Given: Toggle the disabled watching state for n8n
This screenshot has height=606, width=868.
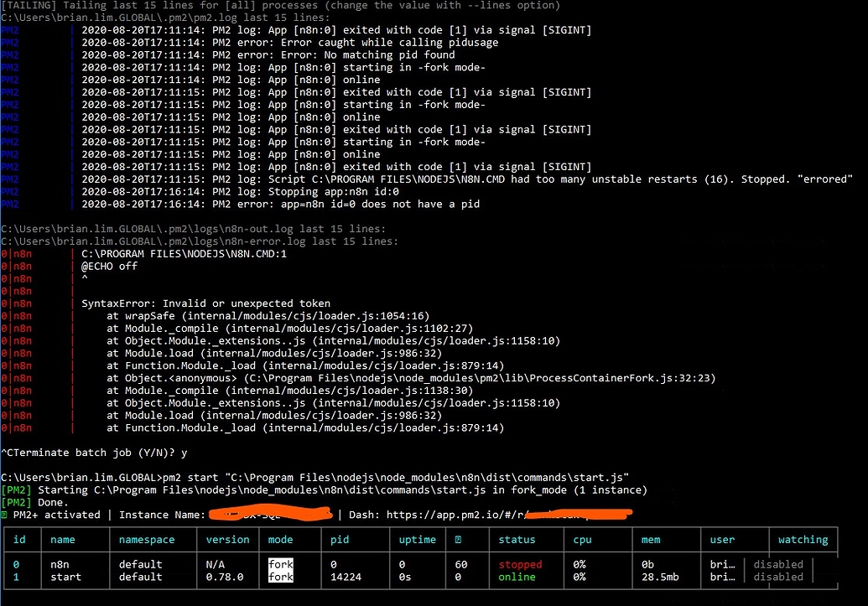Looking at the screenshot, I should point(777,564).
